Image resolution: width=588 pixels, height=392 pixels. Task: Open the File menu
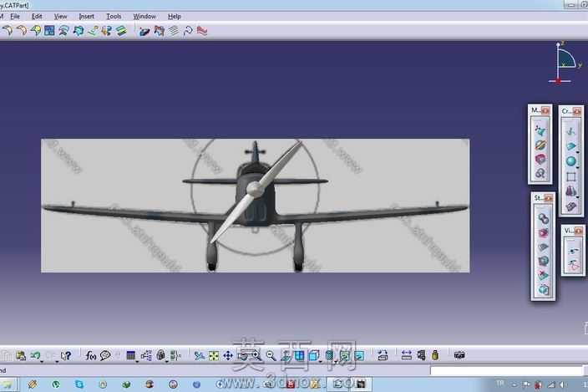15,17
